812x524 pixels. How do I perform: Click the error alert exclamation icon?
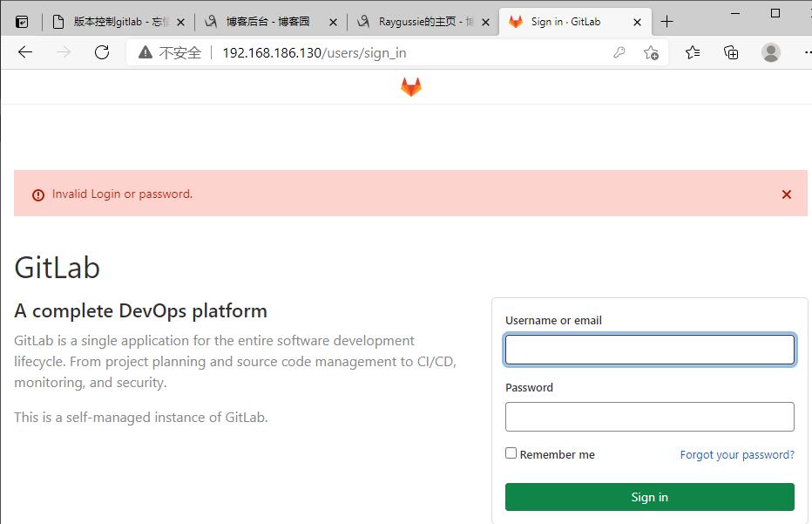(38, 195)
